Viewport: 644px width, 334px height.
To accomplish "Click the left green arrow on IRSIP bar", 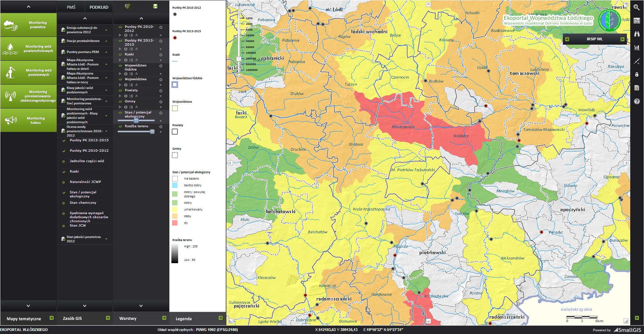I will (x=567, y=39).
